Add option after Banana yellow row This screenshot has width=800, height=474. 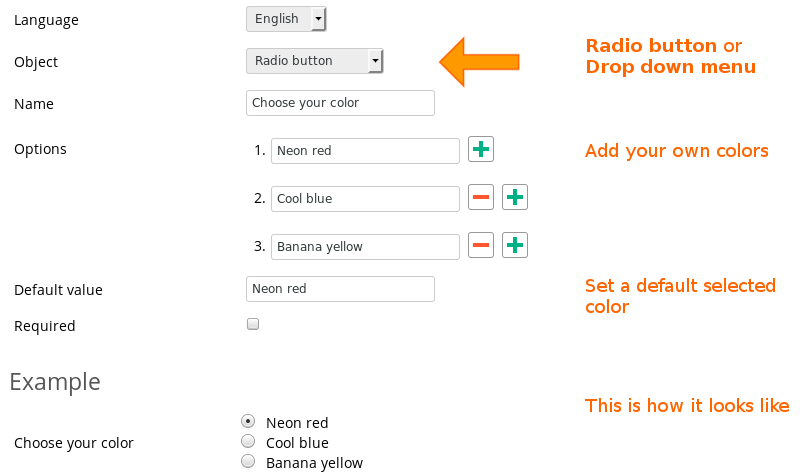(515, 245)
